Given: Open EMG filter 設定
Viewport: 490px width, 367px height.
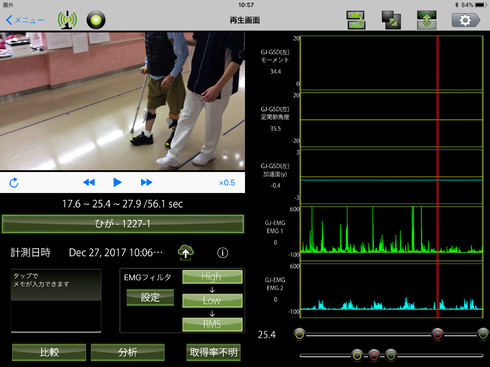Looking at the screenshot, I should 150,297.
